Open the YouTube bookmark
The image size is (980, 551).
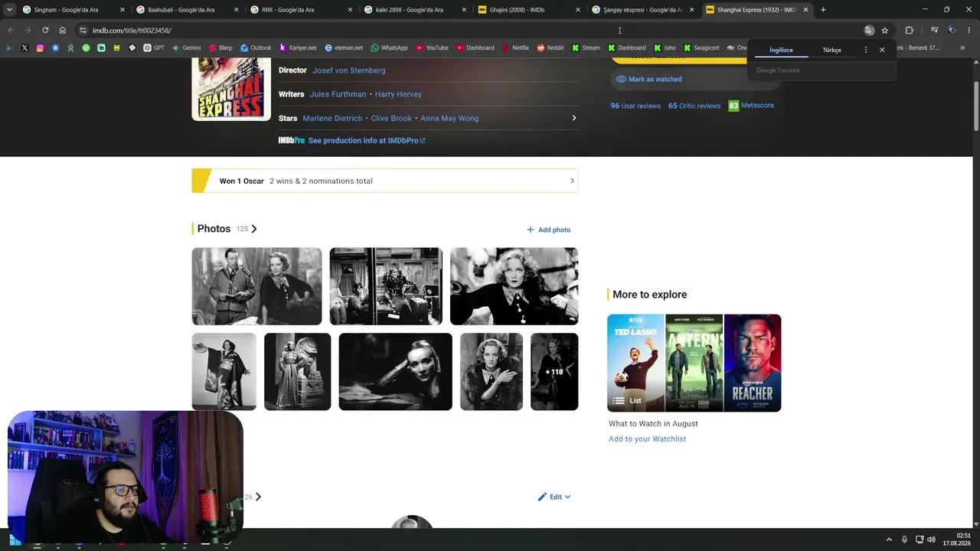tap(433, 47)
